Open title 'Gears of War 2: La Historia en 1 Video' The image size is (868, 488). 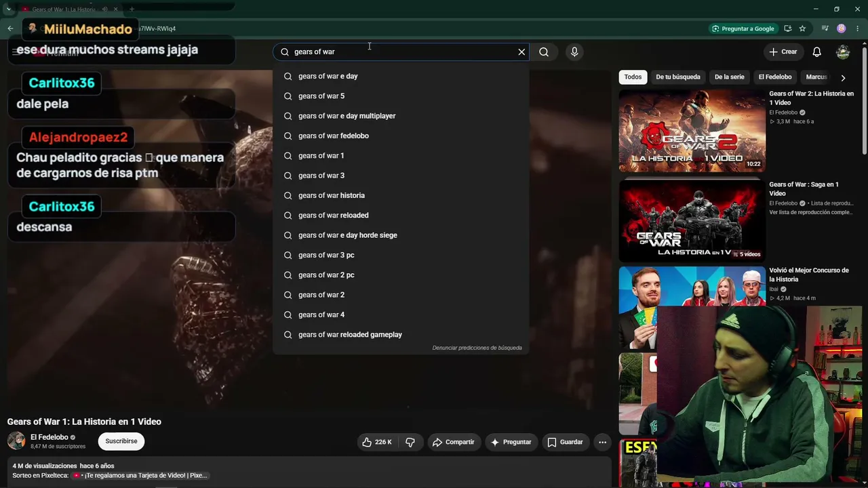click(811, 98)
